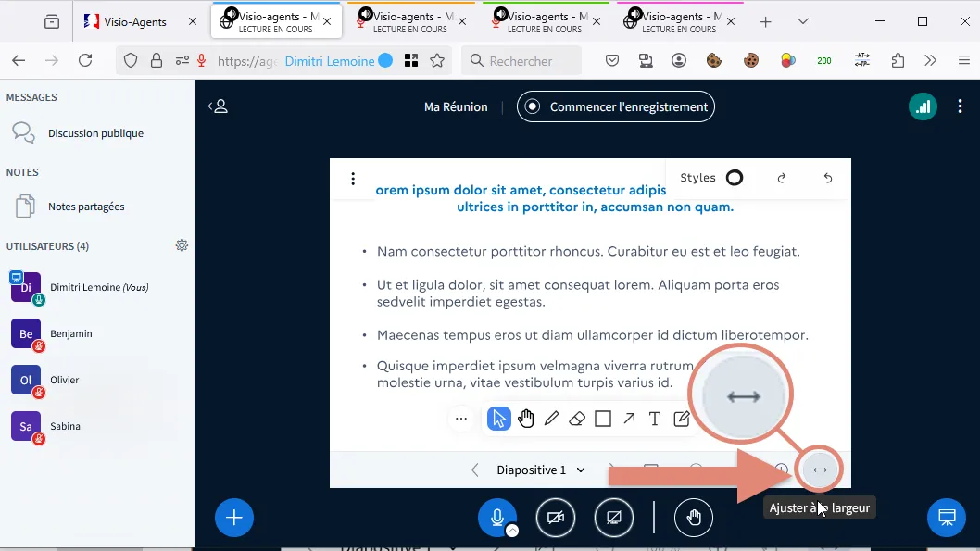
Task: Switch to the orange-marked Visio-agents tab
Action: [410, 21]
